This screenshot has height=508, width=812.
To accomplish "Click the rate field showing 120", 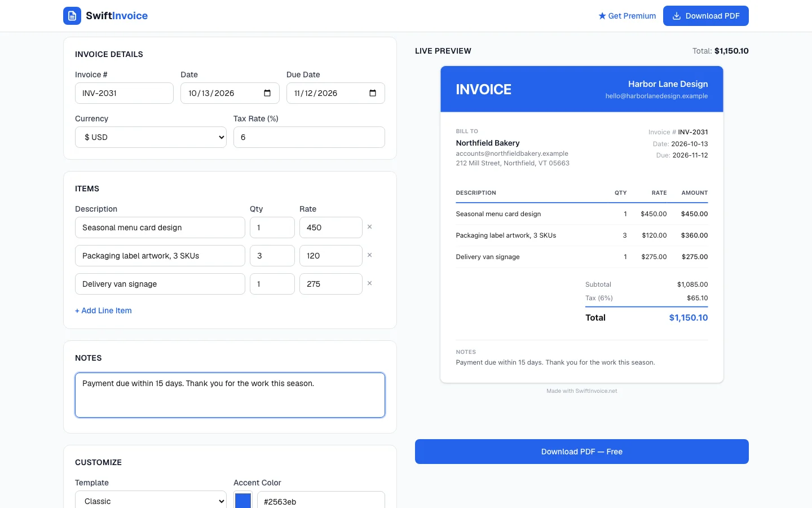I will pos(331,256).
